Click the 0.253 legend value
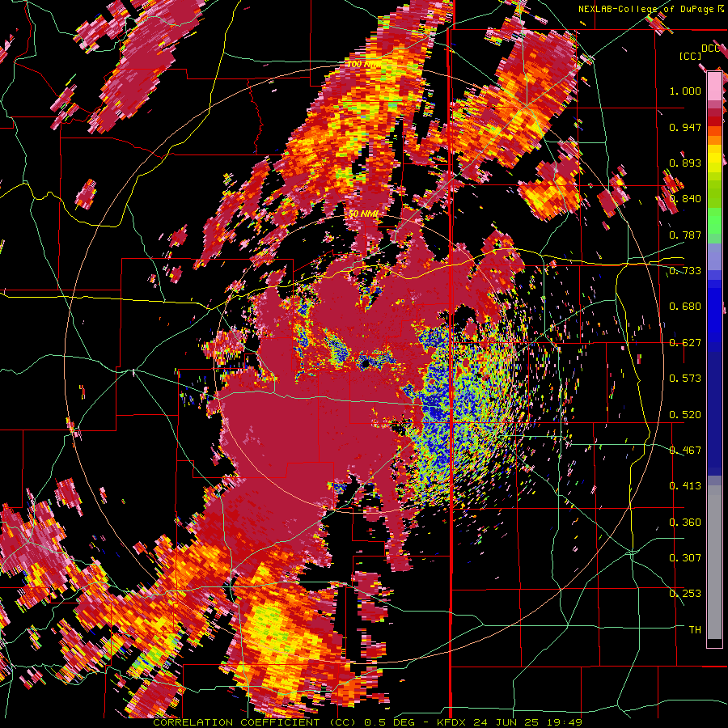The image size is (728, 728). [x=685, y=594]
